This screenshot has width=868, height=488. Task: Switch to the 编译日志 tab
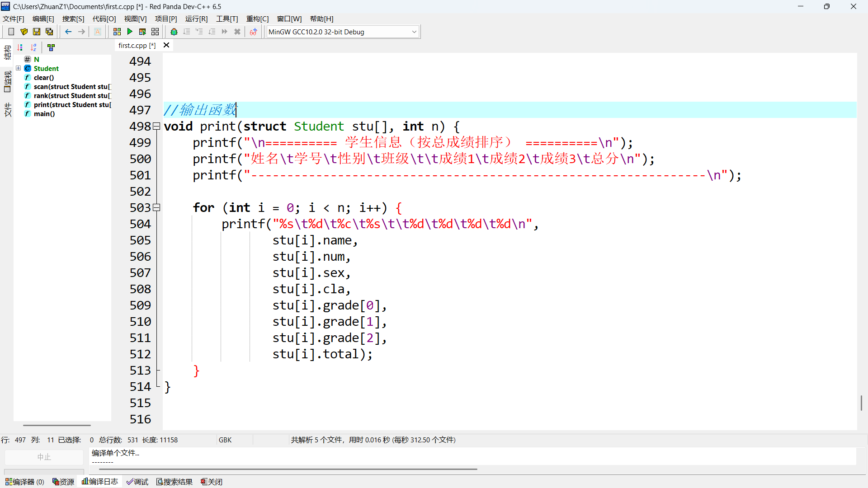(x=100, y=482)
